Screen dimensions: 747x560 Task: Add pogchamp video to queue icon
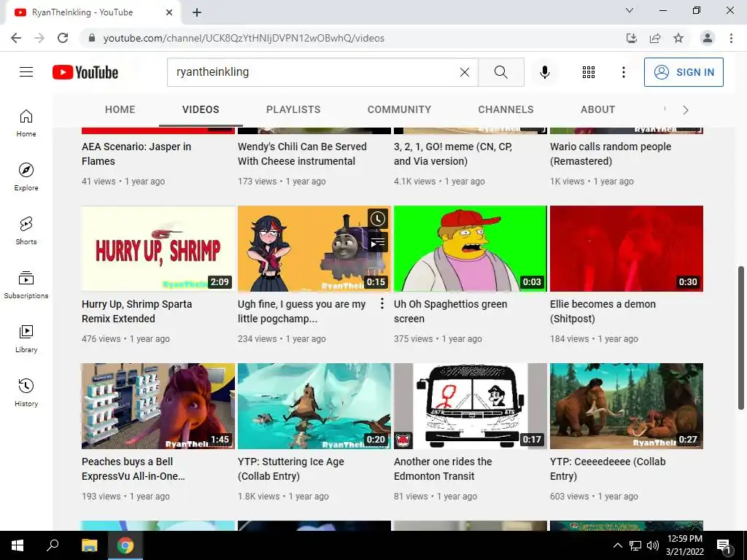tap(378, 243)
